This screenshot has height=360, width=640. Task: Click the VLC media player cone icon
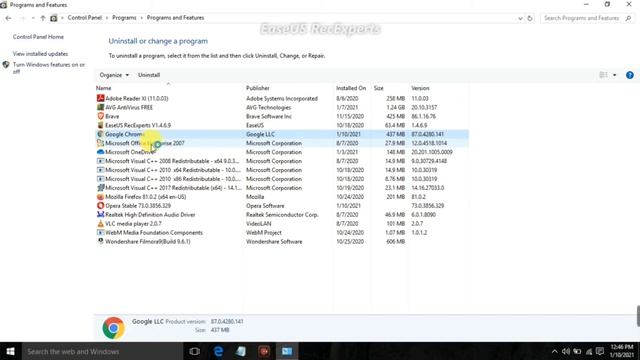[100, 224]
